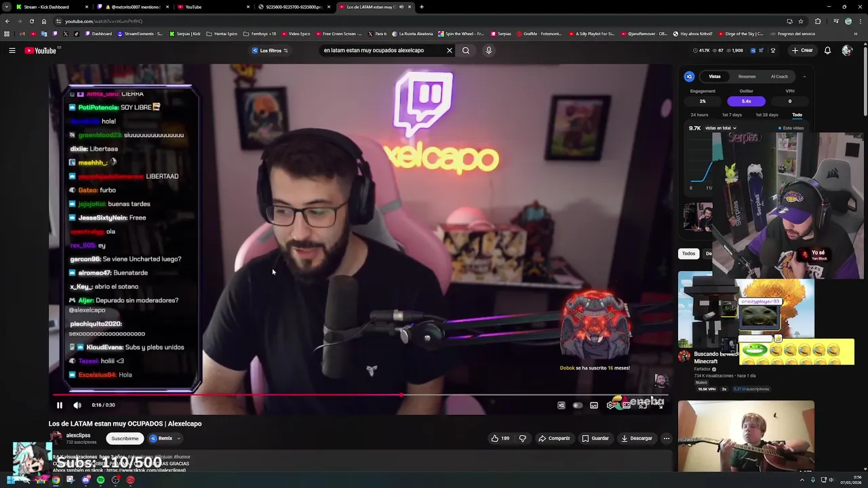Click the Engagement 2% pill
This screenshot has height=488, width=868.
pyautogui.click(x=703, y=101)
